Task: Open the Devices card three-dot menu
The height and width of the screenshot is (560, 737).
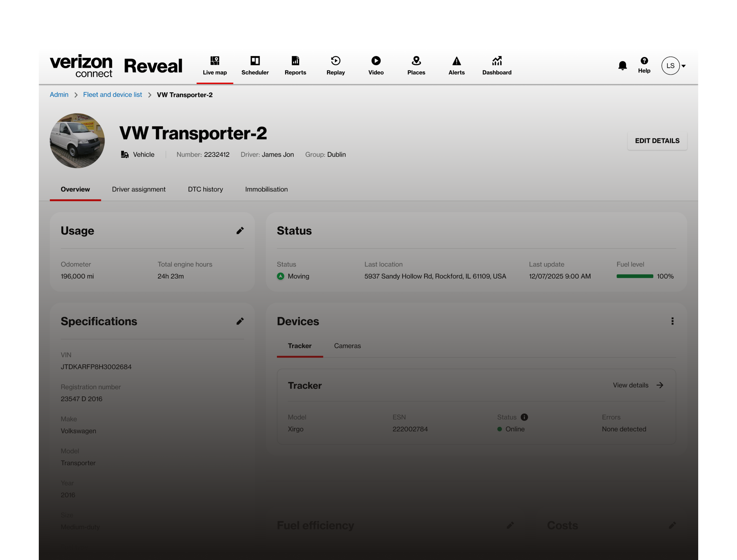Action: (673, 321)
